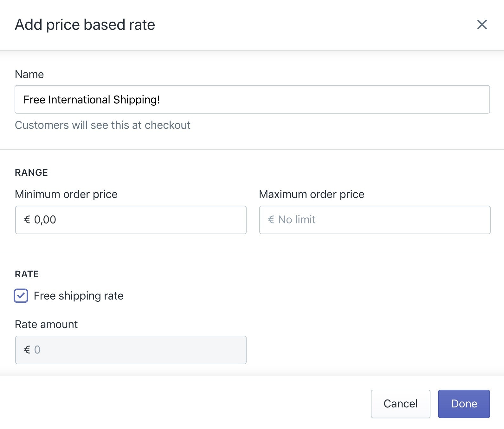This screenshot has width=504, height=429.
Task: Click the Rate amount label
Action: (x=46, y=324)
